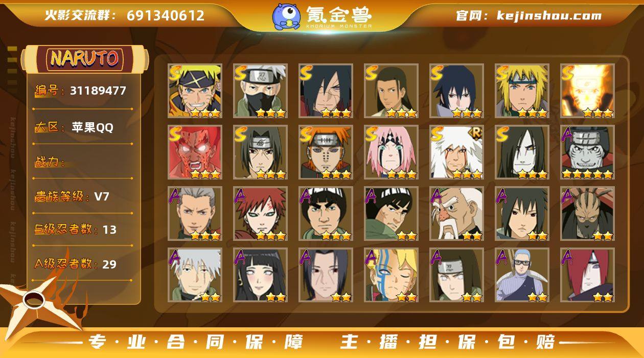Click the NARUTO scroll title banner

84,59
